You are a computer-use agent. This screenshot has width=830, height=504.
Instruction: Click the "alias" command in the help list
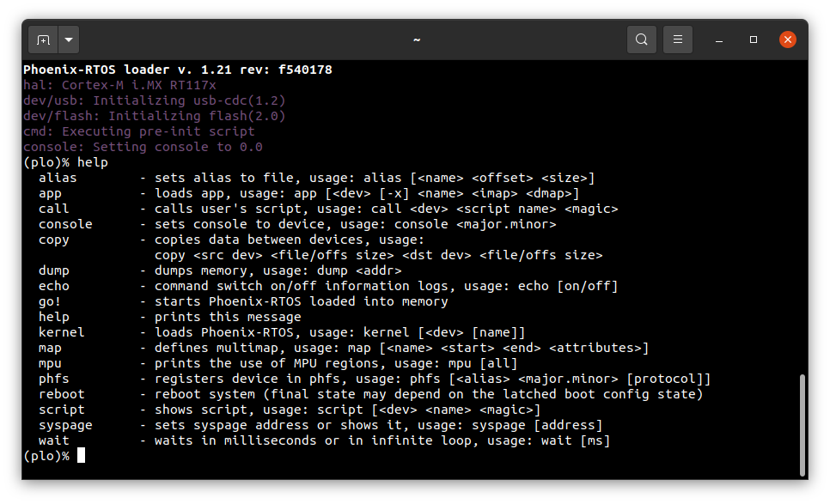[58, 178]
